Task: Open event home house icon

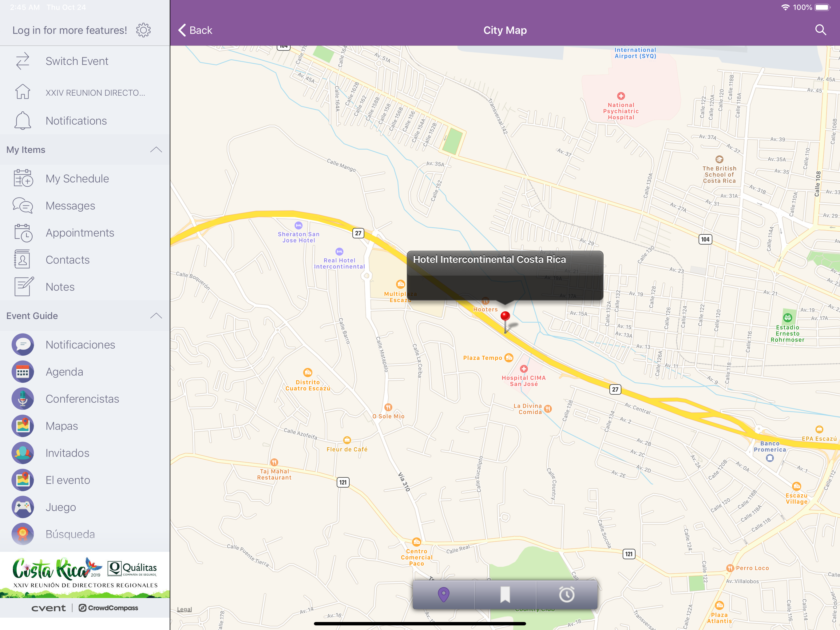Action: (x=22, y=92)
